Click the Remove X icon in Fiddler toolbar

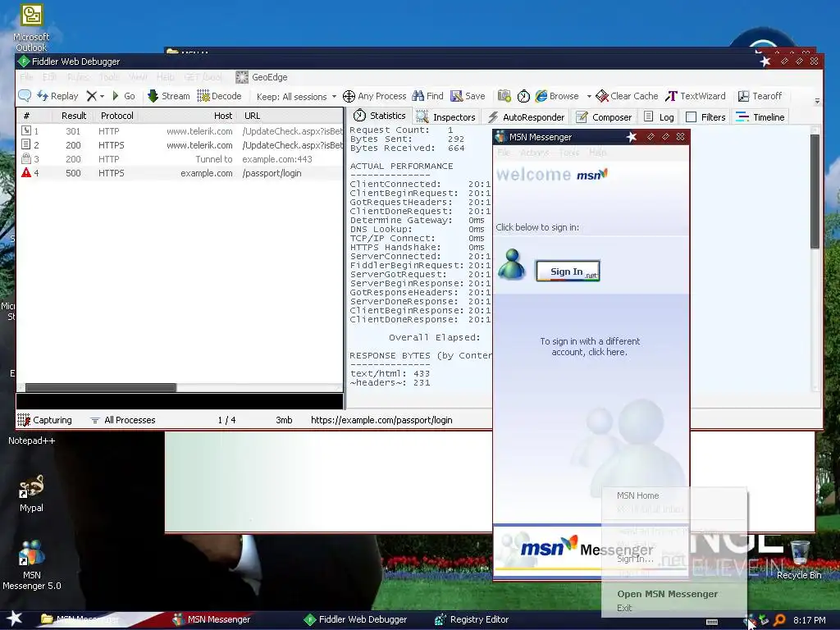(x=92, y=96)
